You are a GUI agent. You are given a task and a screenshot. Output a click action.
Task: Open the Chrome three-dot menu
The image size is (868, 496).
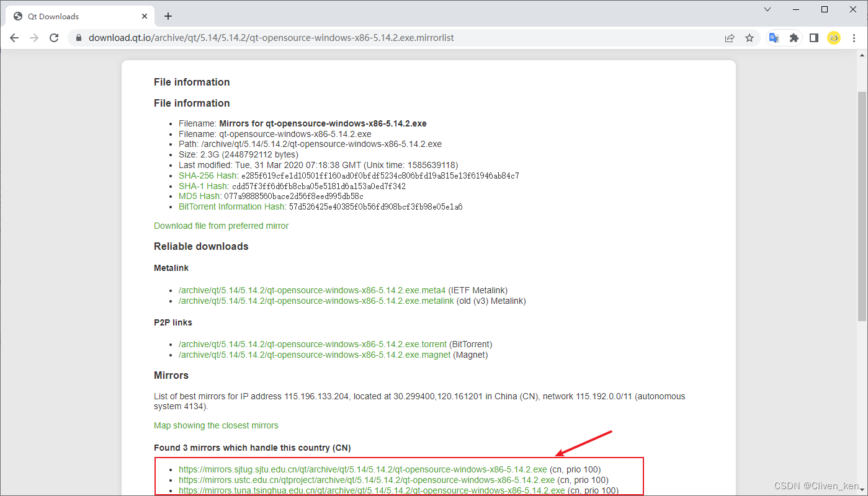854,38
